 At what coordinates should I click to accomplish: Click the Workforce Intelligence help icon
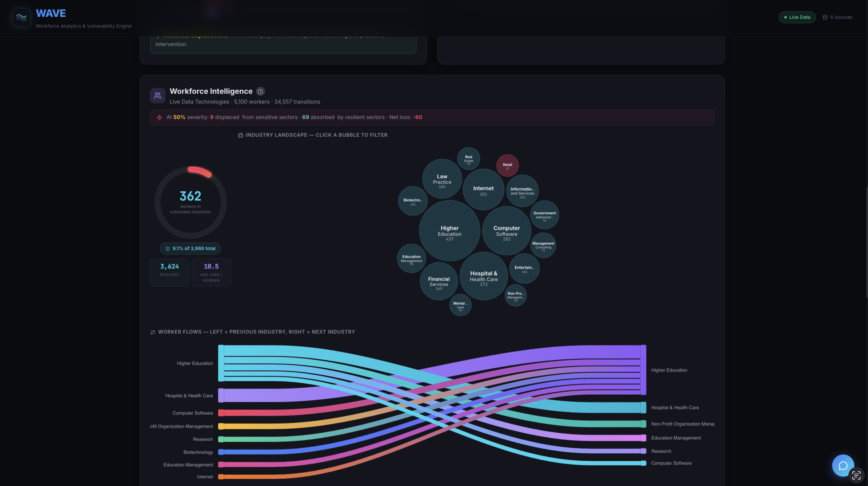[x=260, y=91]
